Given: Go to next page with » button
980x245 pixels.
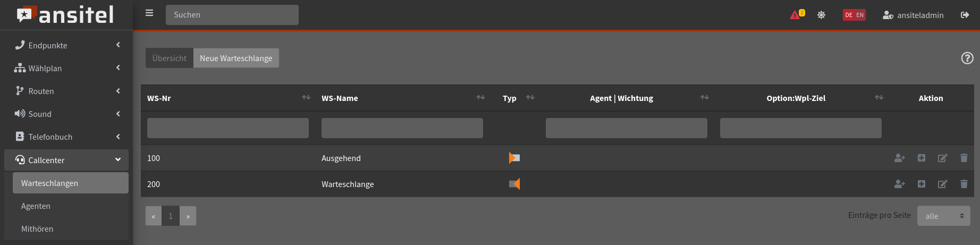Looking at the screenshot, I should click(x=188, y=216).
